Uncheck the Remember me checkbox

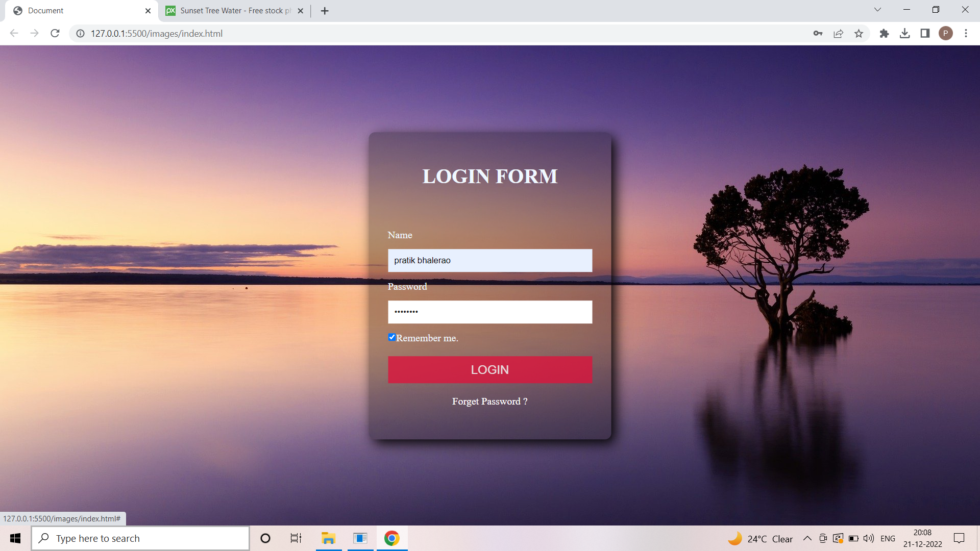(x=391, y=337)
